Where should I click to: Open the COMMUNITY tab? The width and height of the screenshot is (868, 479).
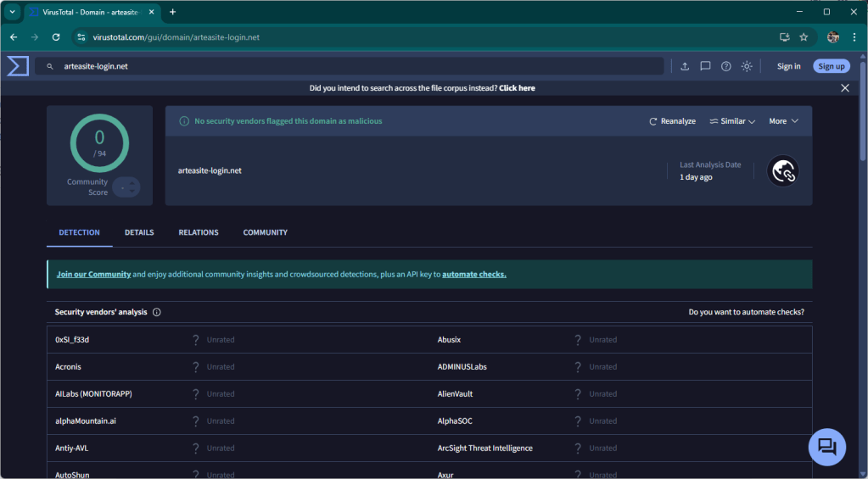point(265,232)
